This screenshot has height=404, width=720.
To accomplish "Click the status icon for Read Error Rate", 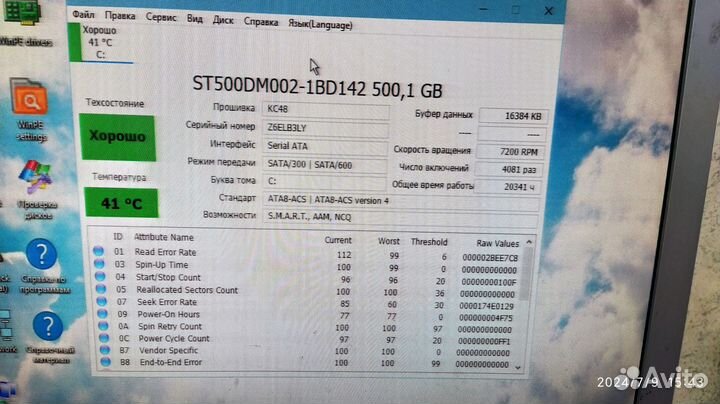I will pyautogui.click(x=98, y=251).
